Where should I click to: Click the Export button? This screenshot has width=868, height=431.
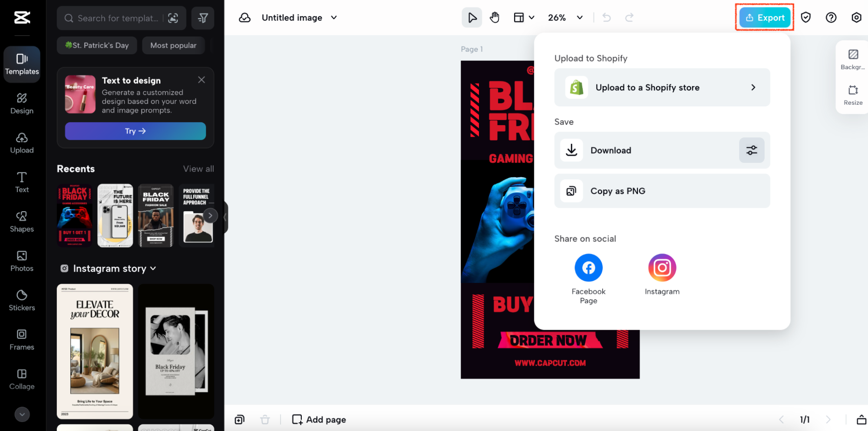coord(765,18)
